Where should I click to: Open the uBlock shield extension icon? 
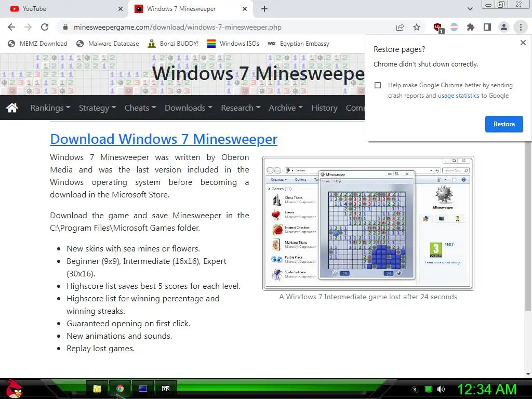(x=438, y=28)
